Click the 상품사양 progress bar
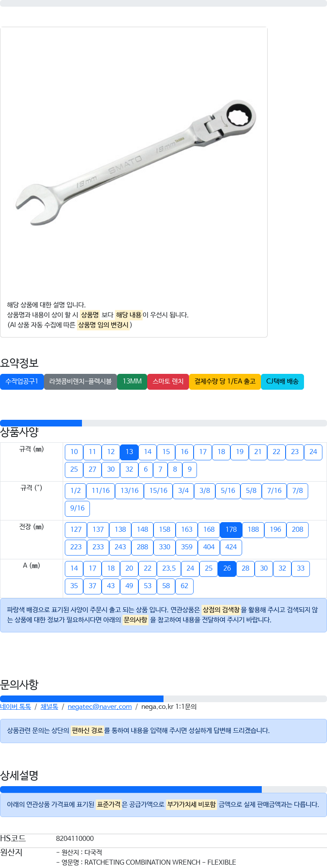 tap(163, 423)
